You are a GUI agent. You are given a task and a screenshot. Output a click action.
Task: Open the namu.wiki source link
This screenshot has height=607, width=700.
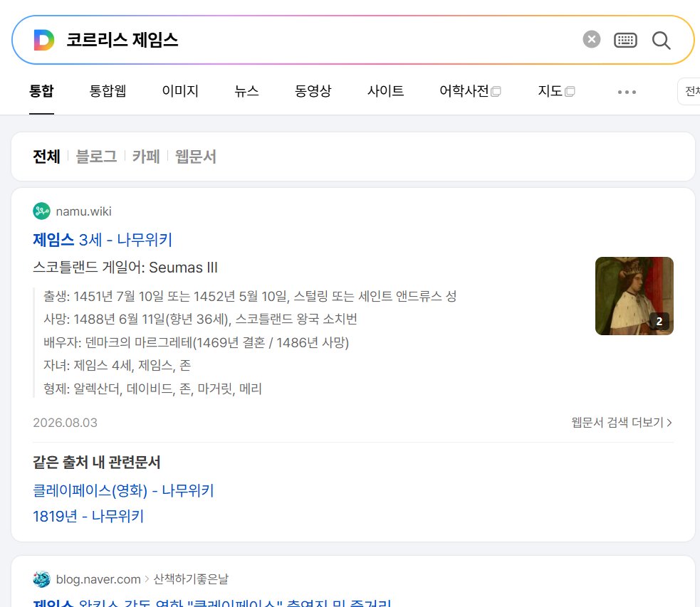83,211
